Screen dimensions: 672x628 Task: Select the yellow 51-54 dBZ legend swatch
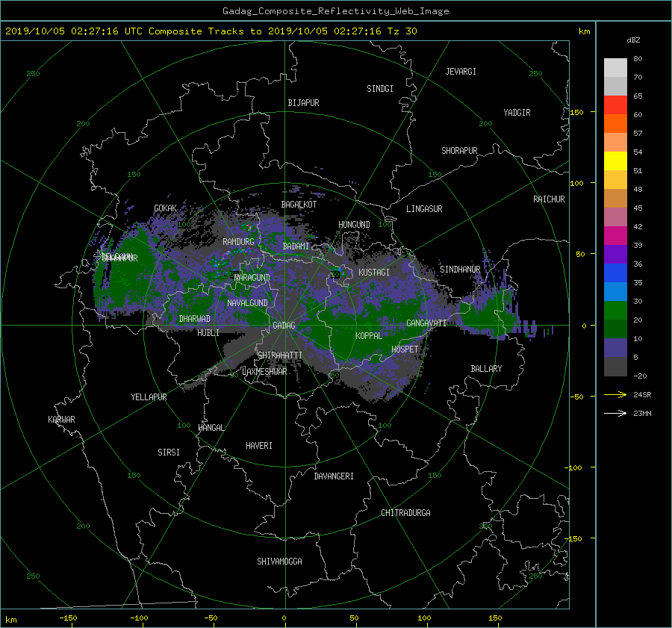[x=615, y=161]
